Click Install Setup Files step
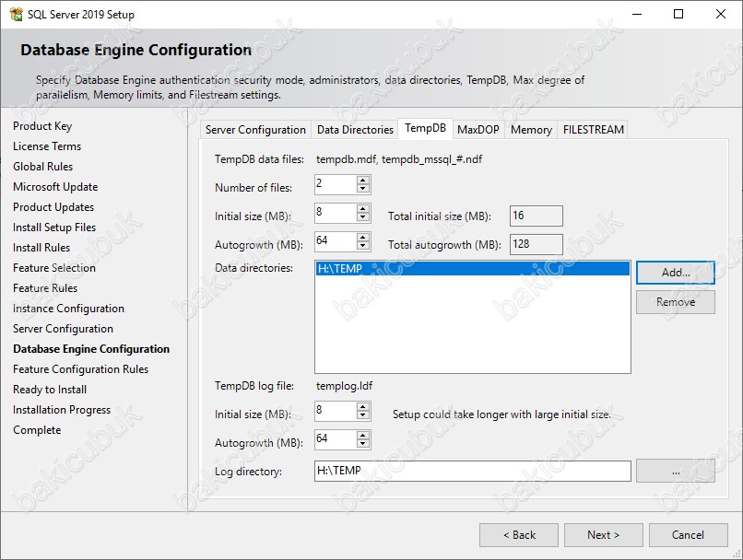This screenshot has width=743, height=560. click(x=54, y=227)
